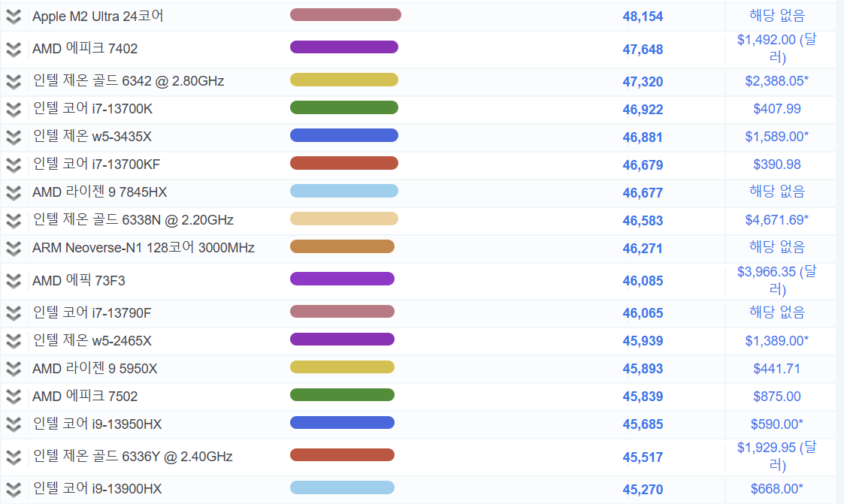
Task: Open 인텔 제온 골드 6338N @ 2.20GHz link
Action: coord(133,220)
